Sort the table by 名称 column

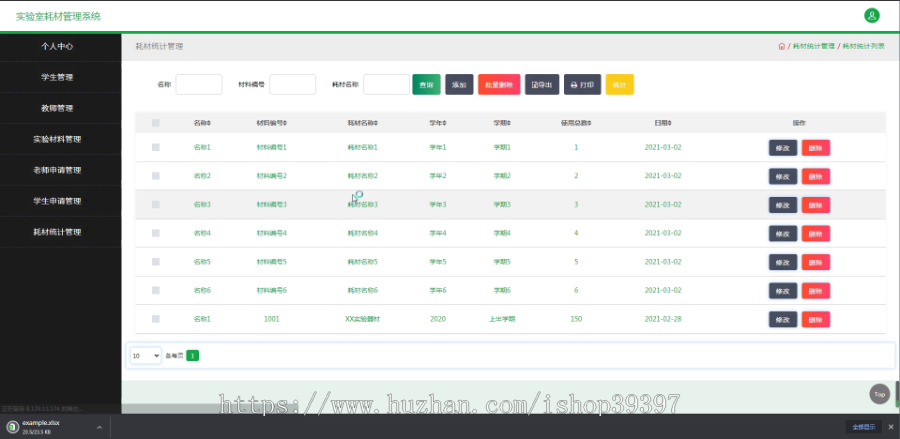[202, 123]
